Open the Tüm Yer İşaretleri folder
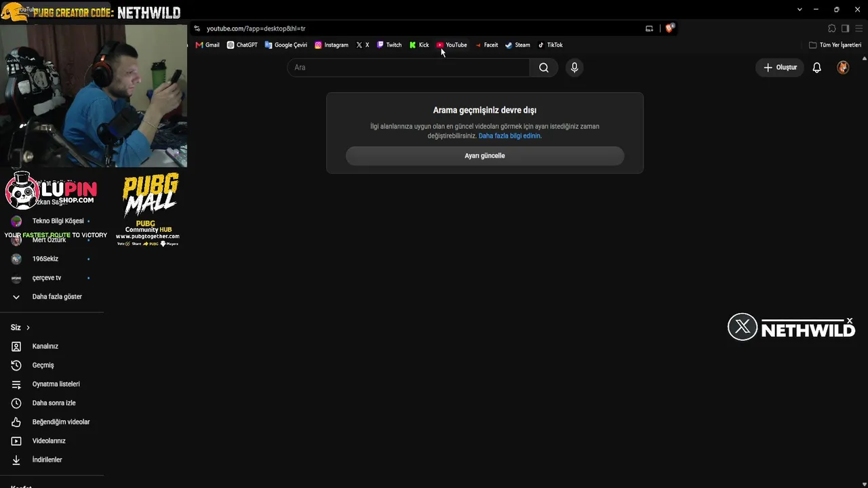The height and width of the screenshot is (488, 868). (x=835, y=45)
